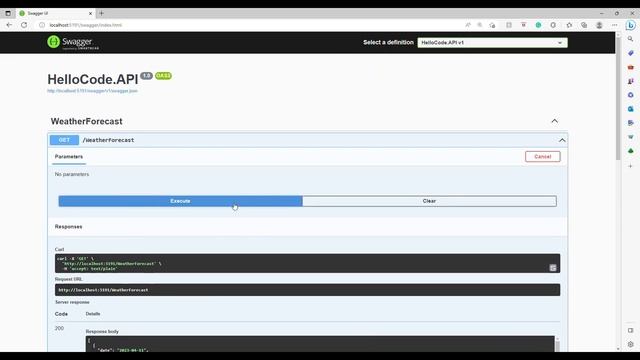Image resolution: width=640 pixels, height=360 pixels.
Task: Open the Extensions menu
Action: (553, 25)
